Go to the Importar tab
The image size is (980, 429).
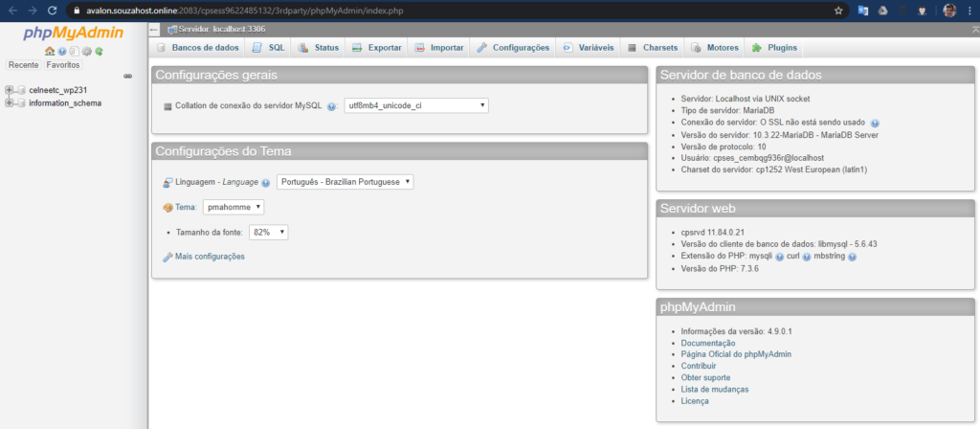(x=439, y=48)
